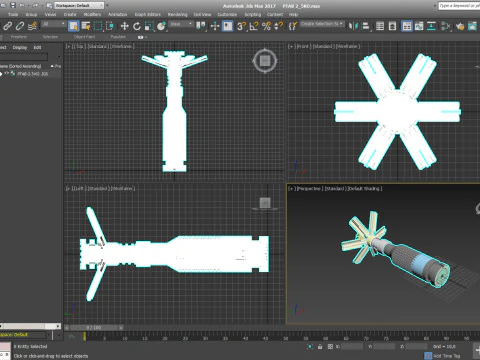
Task: Toggle the Keyboard Shortcut Override icon
Action: [x=228, y=26]
